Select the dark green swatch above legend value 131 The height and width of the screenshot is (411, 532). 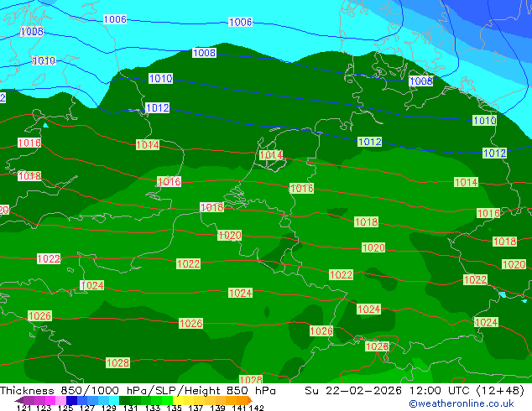tap(124, 400)
